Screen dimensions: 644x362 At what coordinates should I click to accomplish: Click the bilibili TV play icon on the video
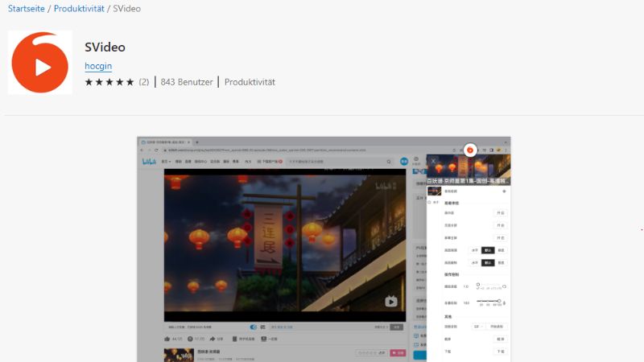coord(390,301)
